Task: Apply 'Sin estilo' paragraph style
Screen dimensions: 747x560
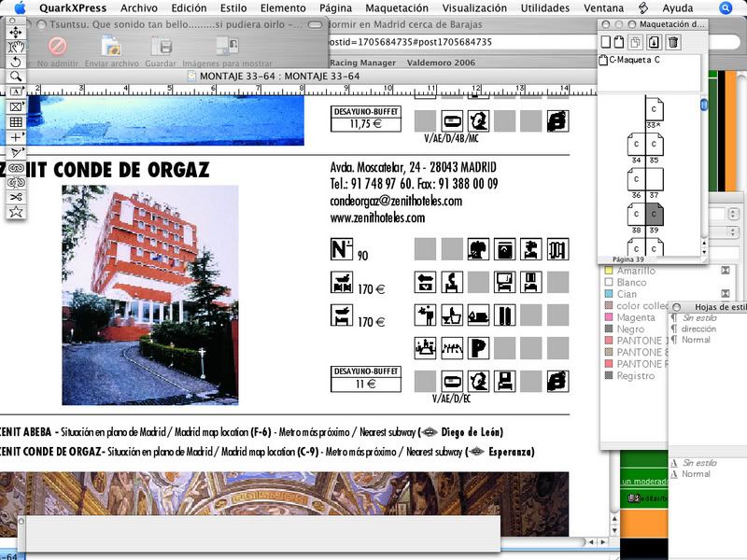Action: 698,318
